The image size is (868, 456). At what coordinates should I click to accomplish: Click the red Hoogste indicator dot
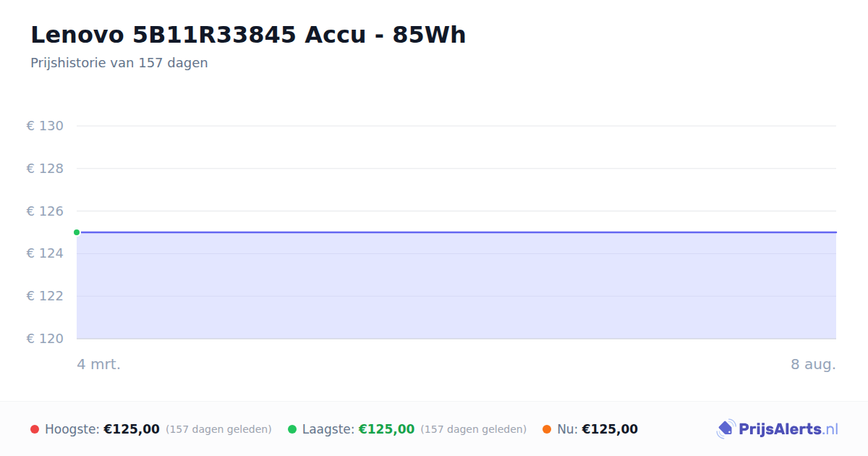pos(35,429)
